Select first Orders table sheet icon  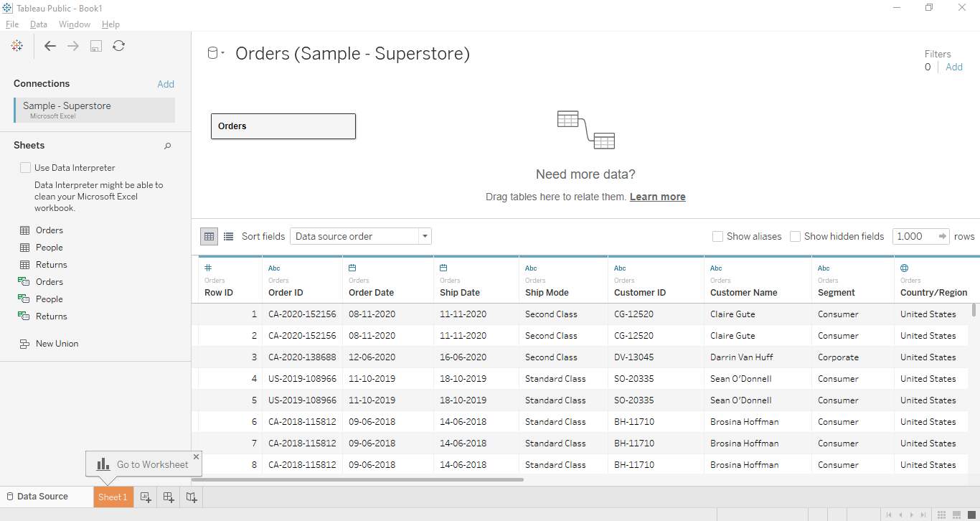(24, 230)
